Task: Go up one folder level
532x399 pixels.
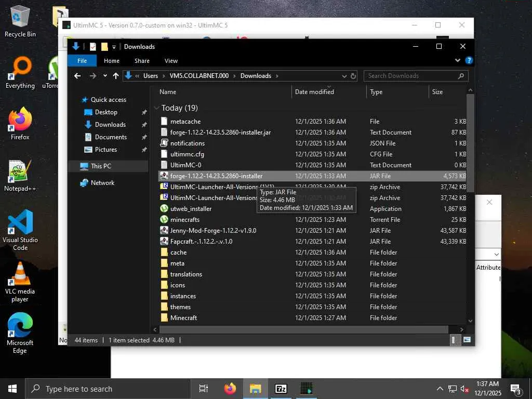Action: [116, 76]
